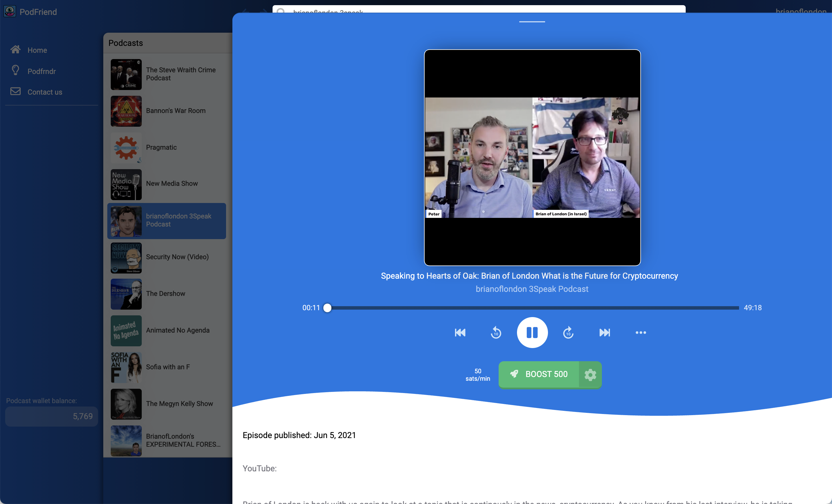This screenshot has height=504, width=832.
Task: Click the BOOST 500 button
Action: click(x=539, y=374)
